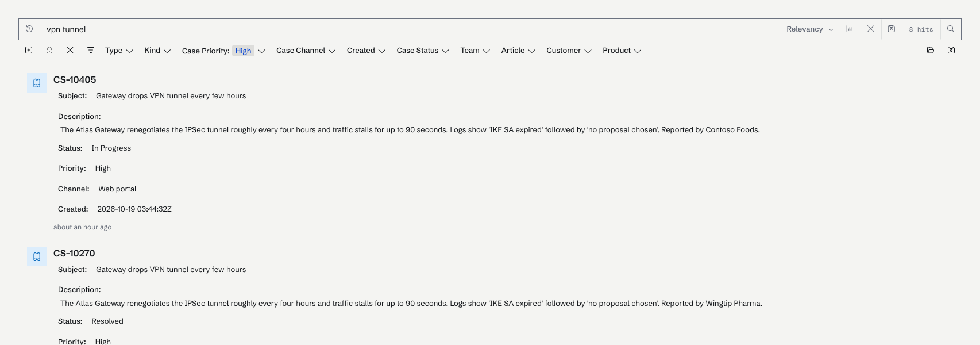Image resolution: width=980 pixels, height=345 pixels.
Task: Expand the Type filter dropdown
Action: (x=119, y=51)
